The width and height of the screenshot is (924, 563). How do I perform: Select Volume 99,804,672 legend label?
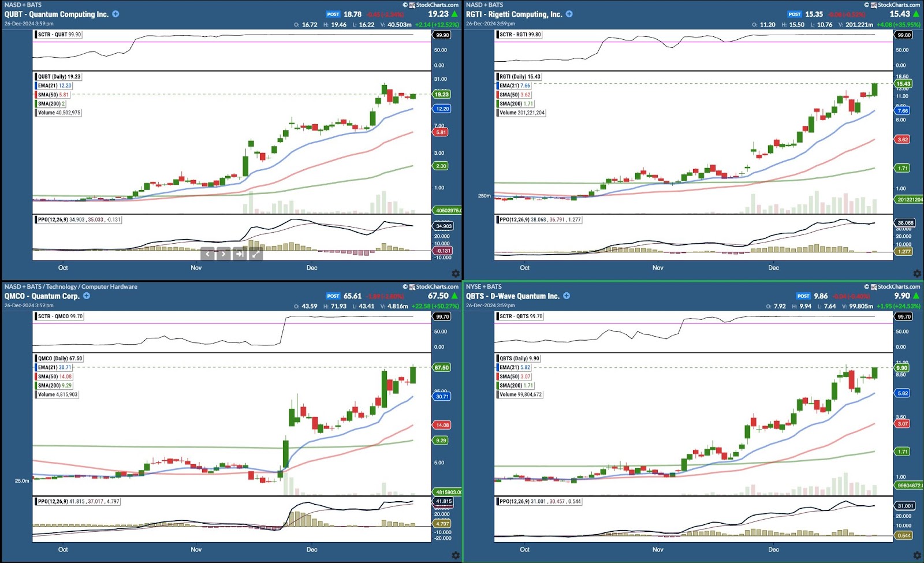pos(521,394)
